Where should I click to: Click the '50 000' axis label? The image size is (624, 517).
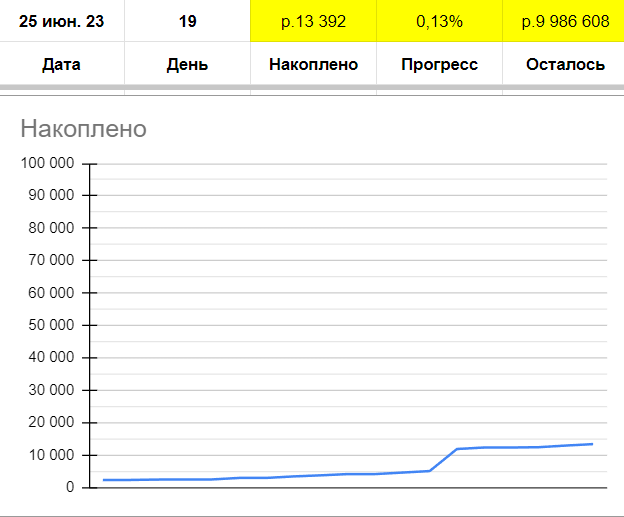tap(51, 325)
